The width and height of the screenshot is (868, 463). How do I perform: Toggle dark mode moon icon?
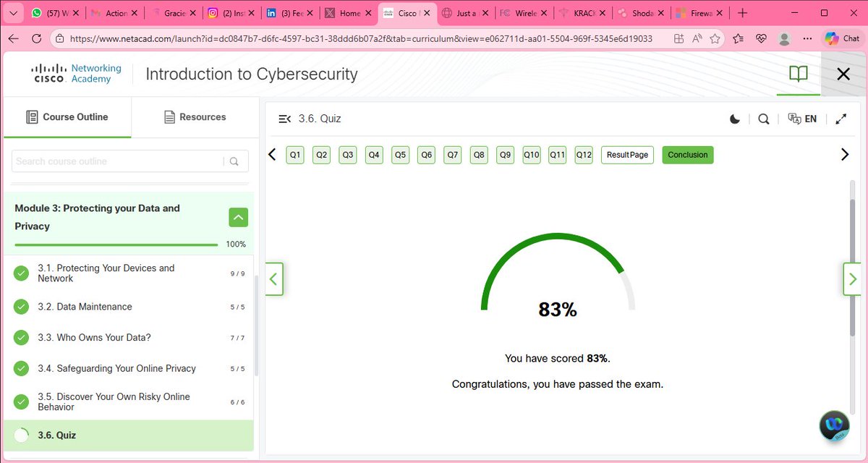[735, 119]
